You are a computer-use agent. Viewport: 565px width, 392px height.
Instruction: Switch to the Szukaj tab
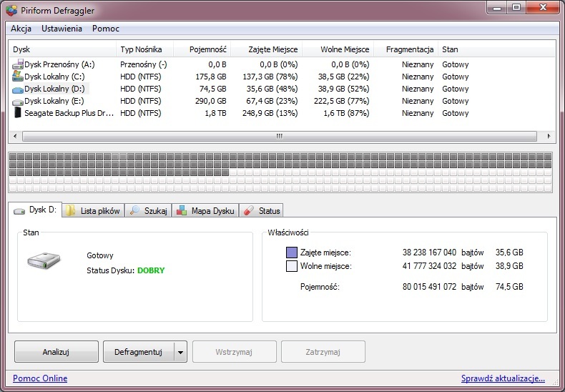coord(148,211)
